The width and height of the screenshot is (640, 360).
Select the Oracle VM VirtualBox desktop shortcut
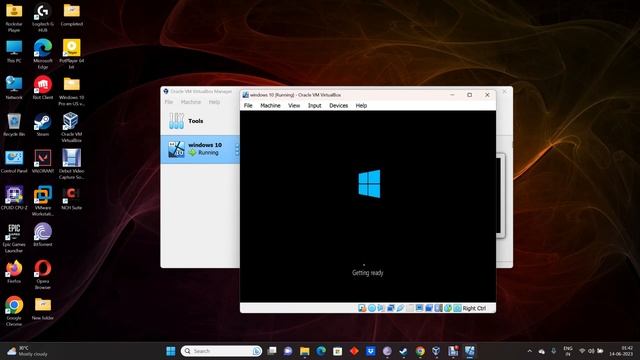click(x=71, y=127)
